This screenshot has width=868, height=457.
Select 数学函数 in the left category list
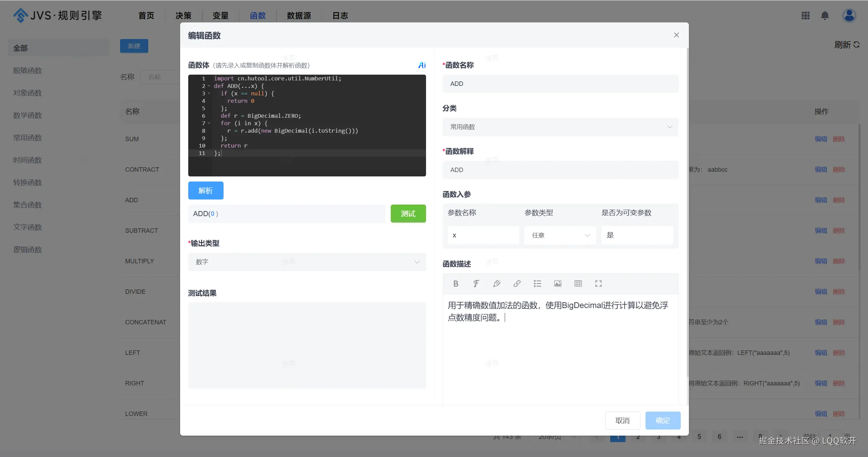point(27,115)
